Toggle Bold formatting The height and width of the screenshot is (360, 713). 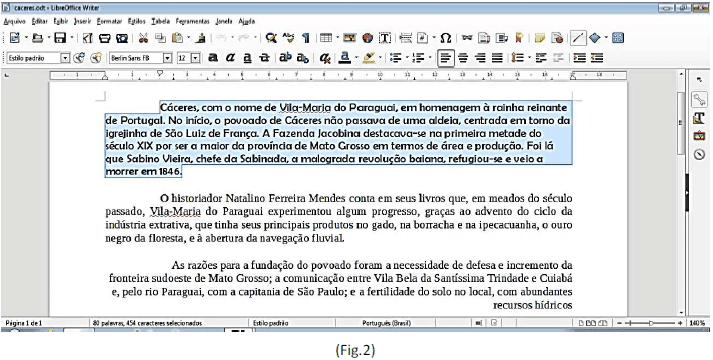pos(212,58)
